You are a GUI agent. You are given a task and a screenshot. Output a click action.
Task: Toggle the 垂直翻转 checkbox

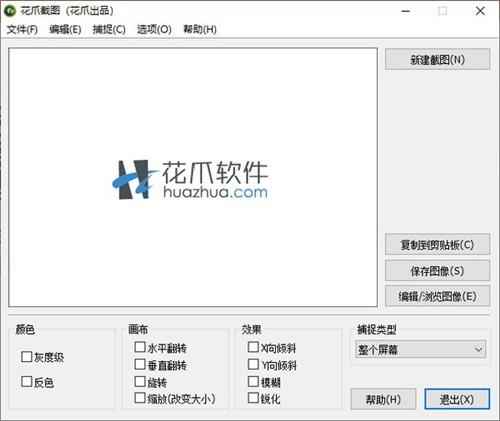coord(140,364)
